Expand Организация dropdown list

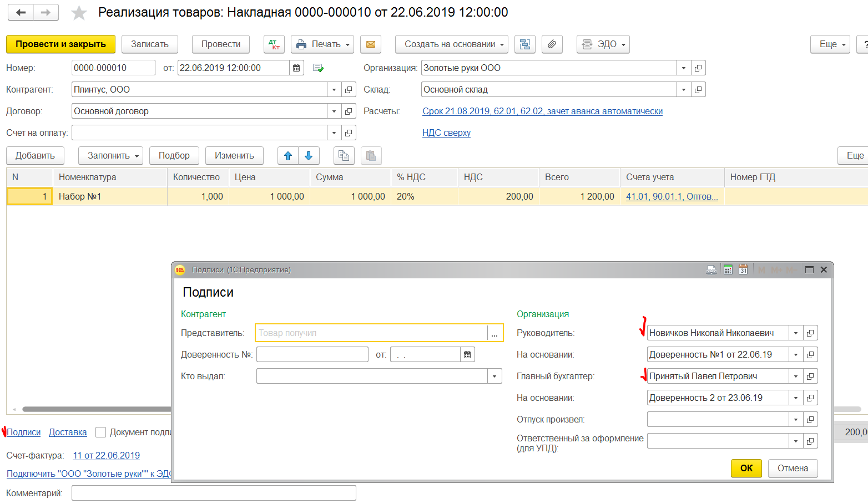tap(684, 68)
